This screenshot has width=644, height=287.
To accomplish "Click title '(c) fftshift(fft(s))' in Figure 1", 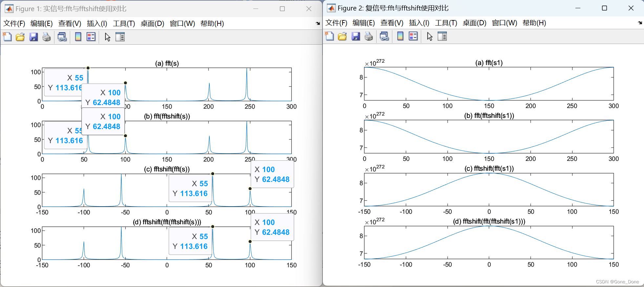I will (x=167, y=169).
